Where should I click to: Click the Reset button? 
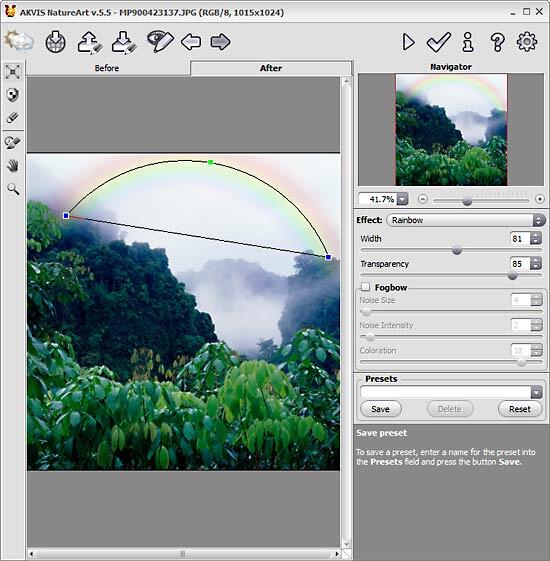[x=520, y=409]
